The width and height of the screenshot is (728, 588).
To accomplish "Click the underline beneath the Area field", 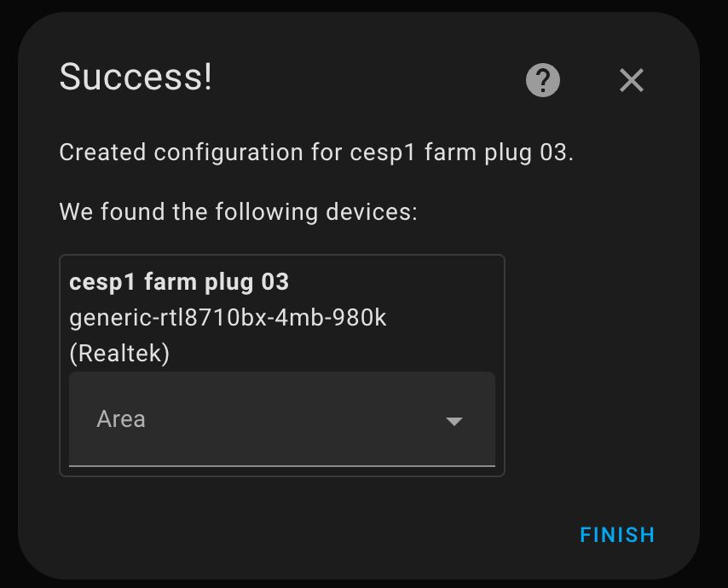I will pyautogui.click(x=281, y=466).
